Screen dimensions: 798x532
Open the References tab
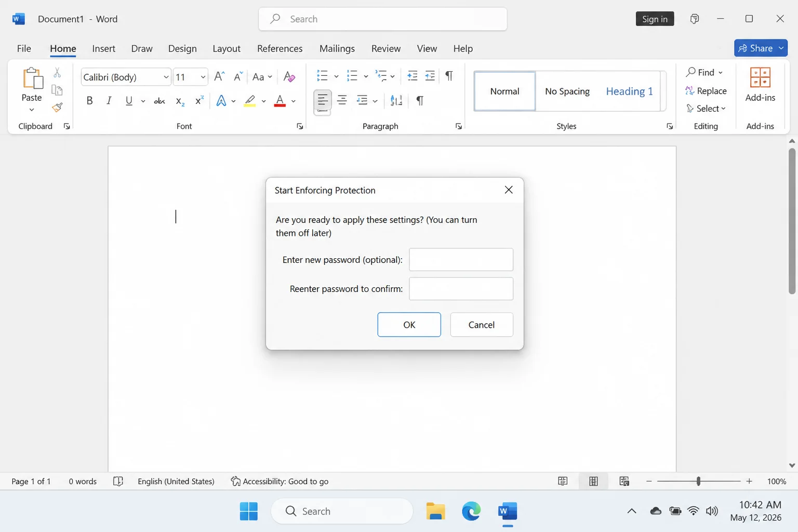(280, 48)
